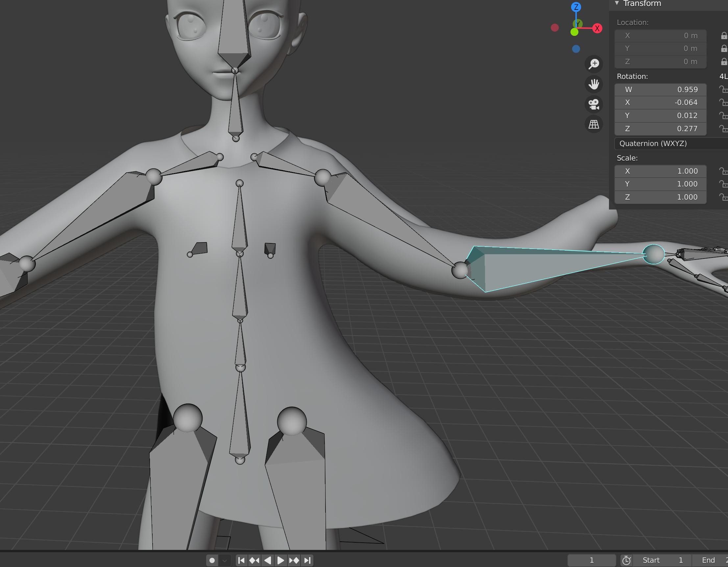Click the Scale Y value field
728x567 pixels.
click(x=660, y=184)
